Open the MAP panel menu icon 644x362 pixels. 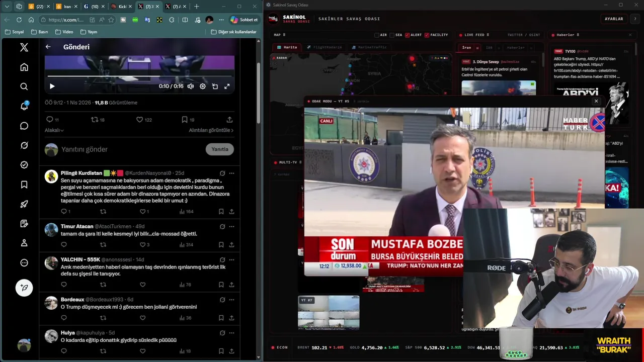tap(284, 35)
